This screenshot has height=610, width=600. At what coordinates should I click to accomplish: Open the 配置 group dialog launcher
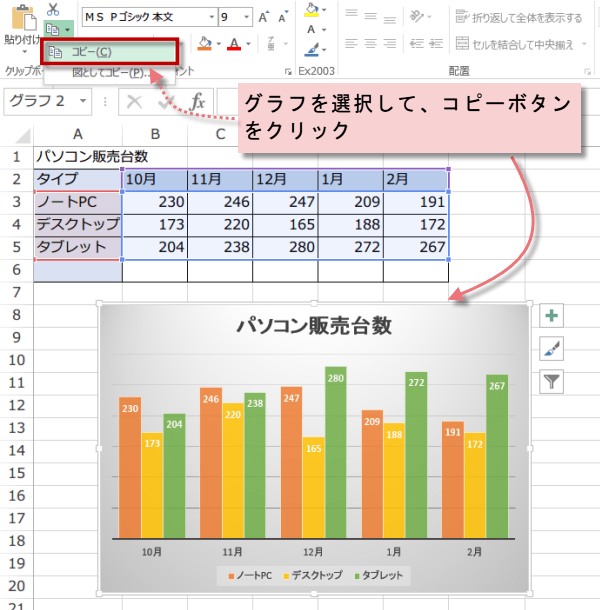588,72
